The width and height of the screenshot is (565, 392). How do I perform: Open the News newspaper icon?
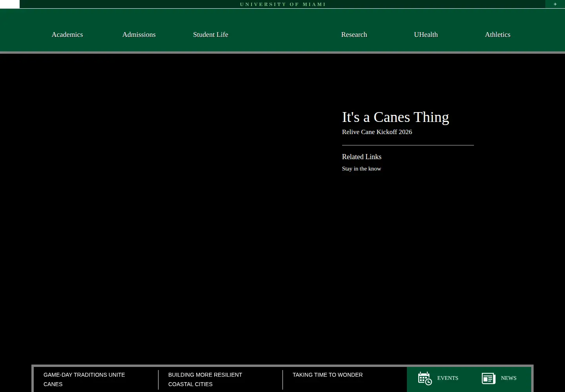(x=488, y=378)
